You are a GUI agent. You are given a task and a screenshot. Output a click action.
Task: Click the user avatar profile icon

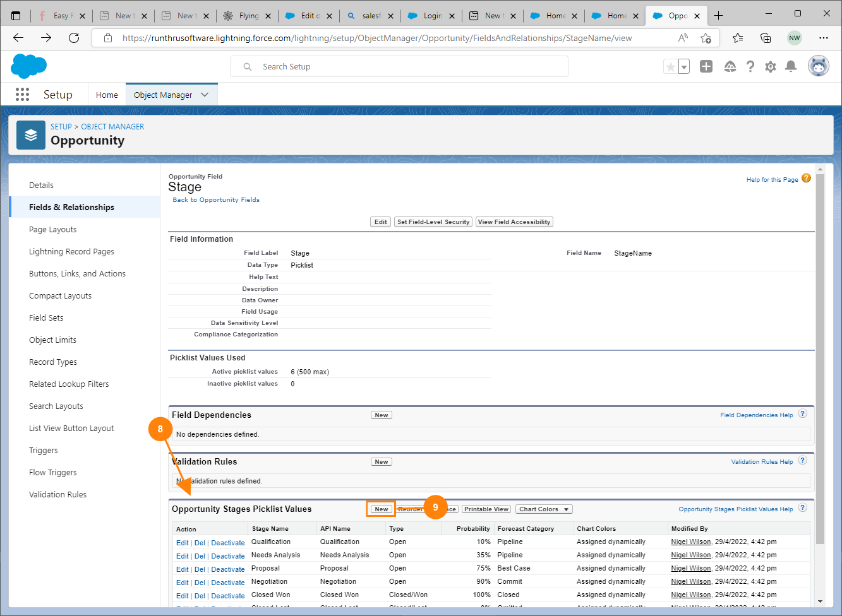point(818,66)
